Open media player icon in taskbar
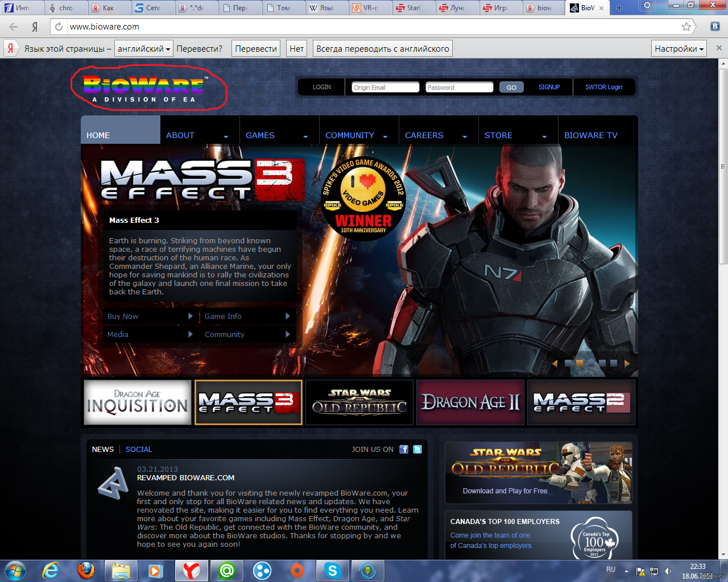This screenshot has height=582, width=728. point(156,571)
